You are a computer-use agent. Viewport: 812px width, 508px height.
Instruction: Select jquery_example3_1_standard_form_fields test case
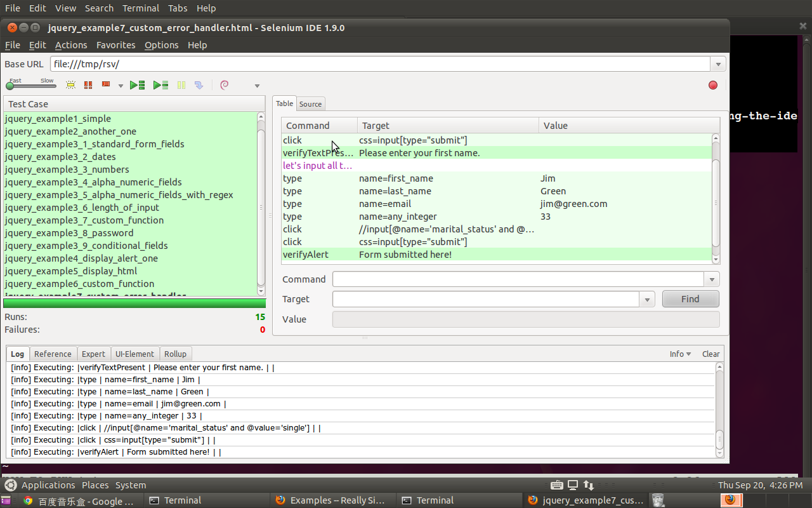(130, 144)
